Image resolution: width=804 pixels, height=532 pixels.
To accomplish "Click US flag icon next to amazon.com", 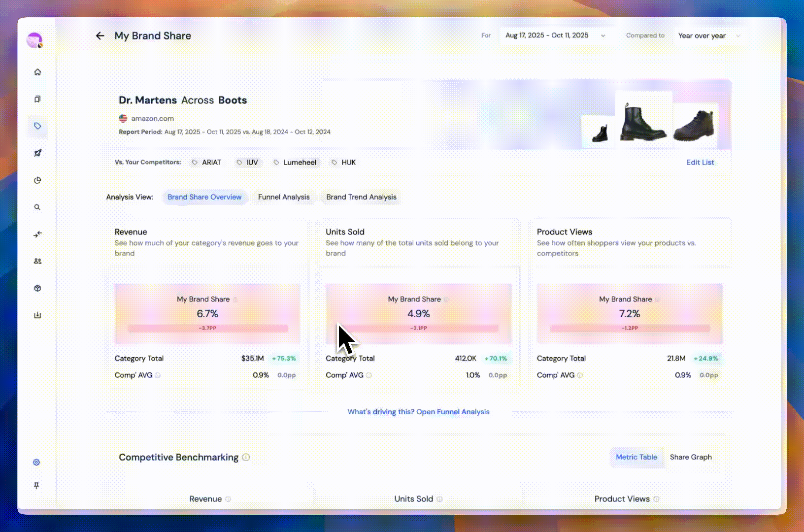I will pyautogui.click(x=123, y=119).
